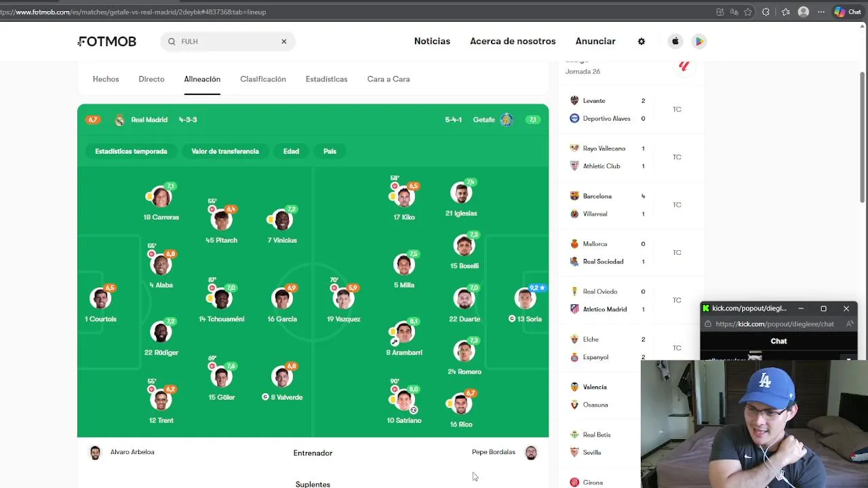Select player 16 Garcia
The height and width of the screenshot is (488, 868).
[282, 302]
